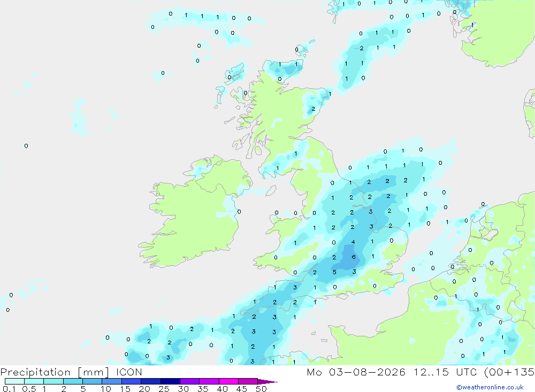Click the 1–2 mm legend color band
This screenshot has width=535, height=392.
pyautogui.click(x=53, y=381)
